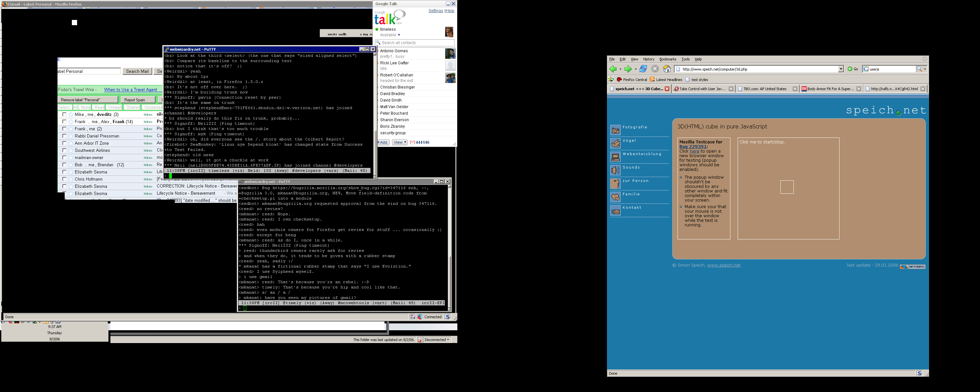Click the Stop loading toolbar icon
Screen dimensions: 980x392
[655, 69]
